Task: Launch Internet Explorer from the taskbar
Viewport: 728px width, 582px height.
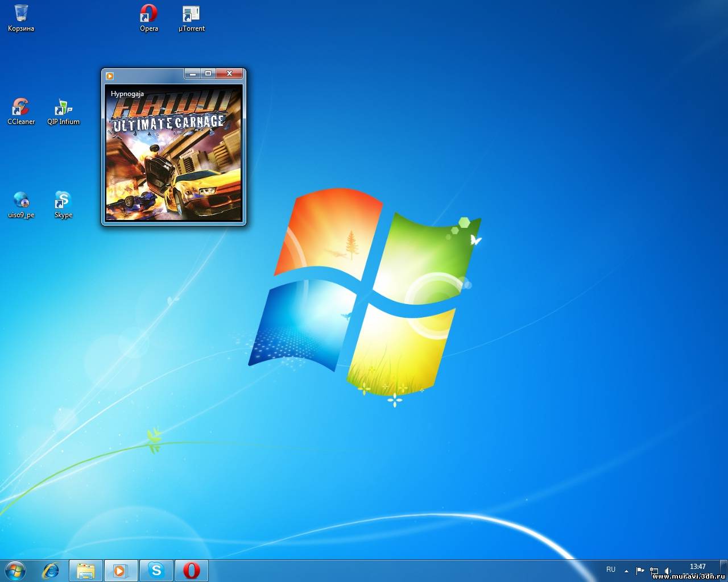Action: point(51,570)
